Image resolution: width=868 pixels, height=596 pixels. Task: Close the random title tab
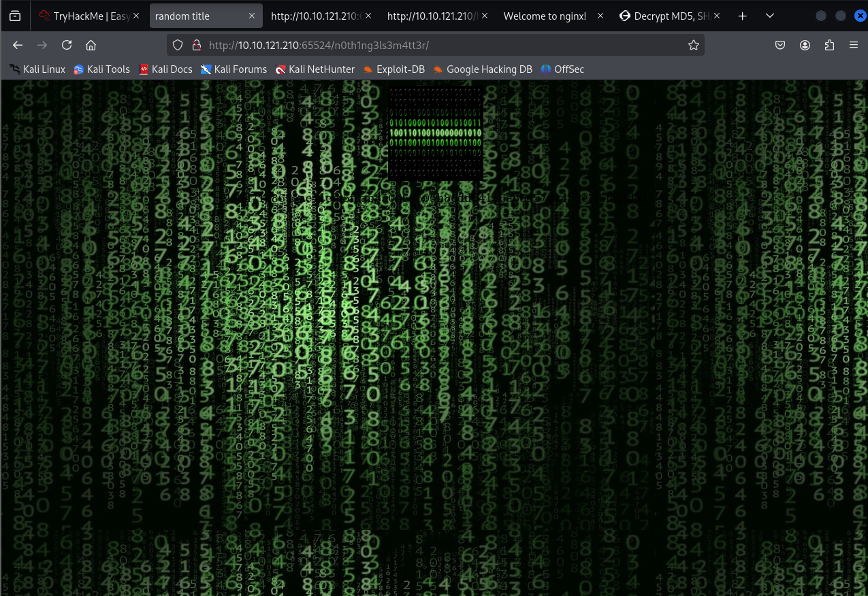(x=252, y=16)
